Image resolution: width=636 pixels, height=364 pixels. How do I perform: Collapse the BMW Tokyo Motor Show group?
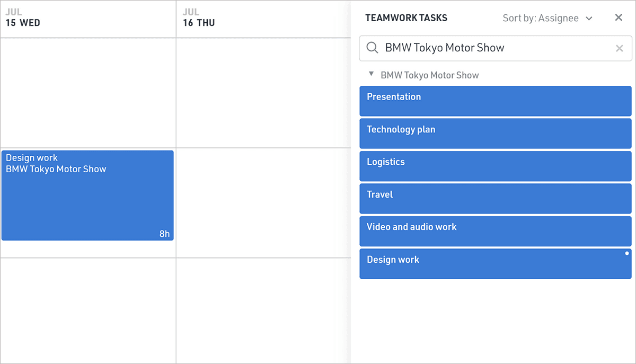pos(372,75)
